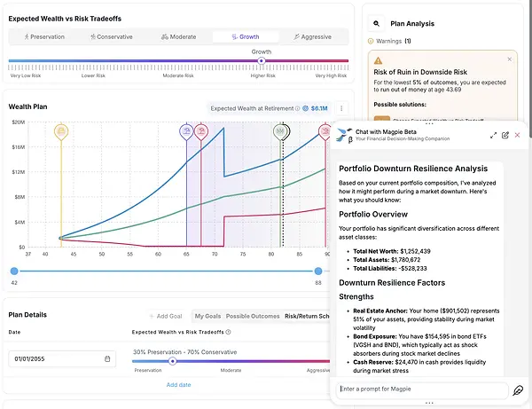Select the Conservative risk profile

(x=111, y=36)
